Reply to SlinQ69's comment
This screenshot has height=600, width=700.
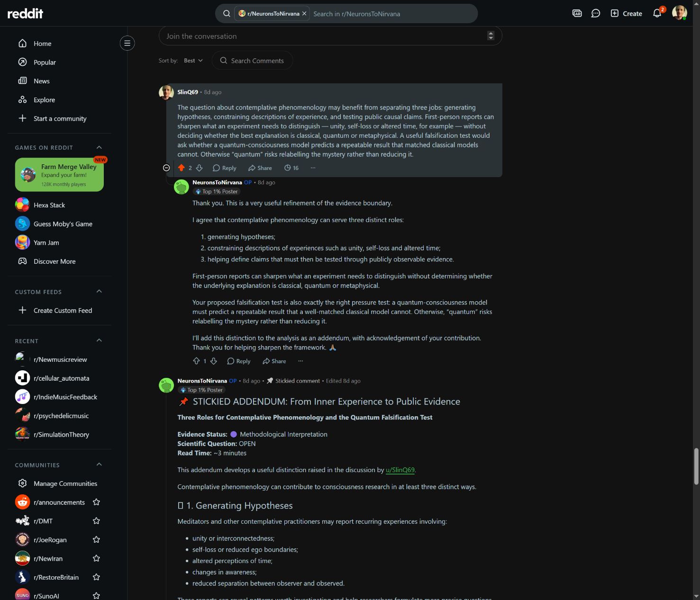click(225, 168)
